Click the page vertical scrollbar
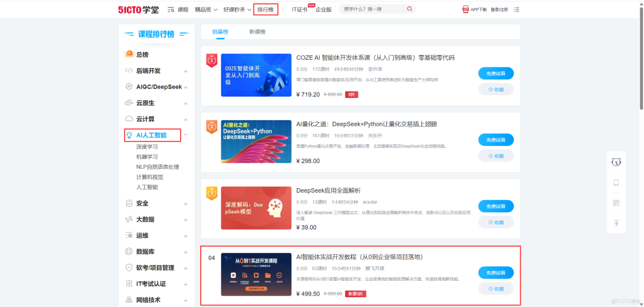 [x=641, y=58]
